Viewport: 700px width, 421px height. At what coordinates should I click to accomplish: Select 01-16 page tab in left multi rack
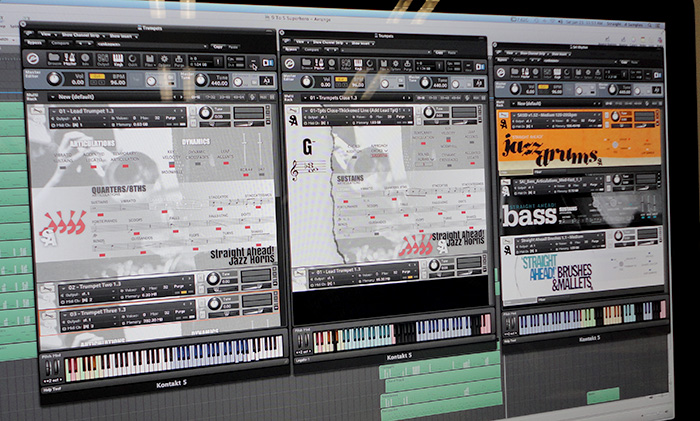[x=196, y=97]
